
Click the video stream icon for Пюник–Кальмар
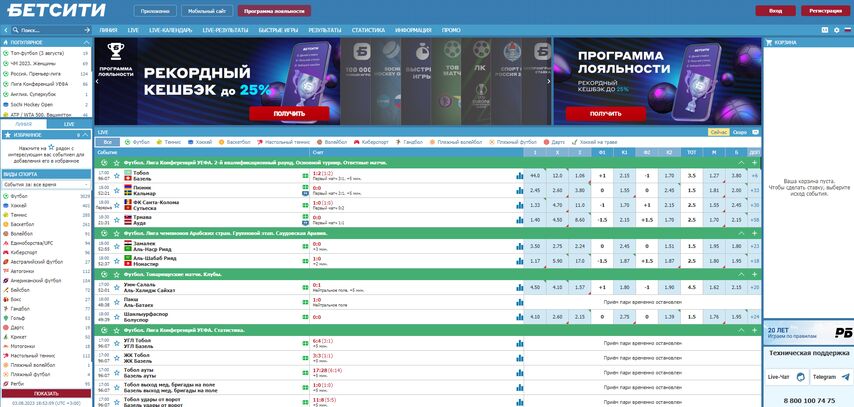coord(305,193)
